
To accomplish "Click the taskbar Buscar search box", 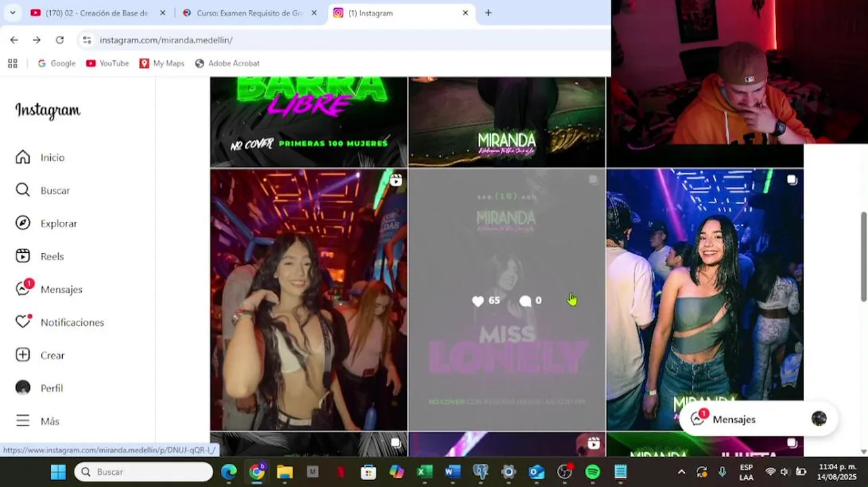I will pos(143,471).
